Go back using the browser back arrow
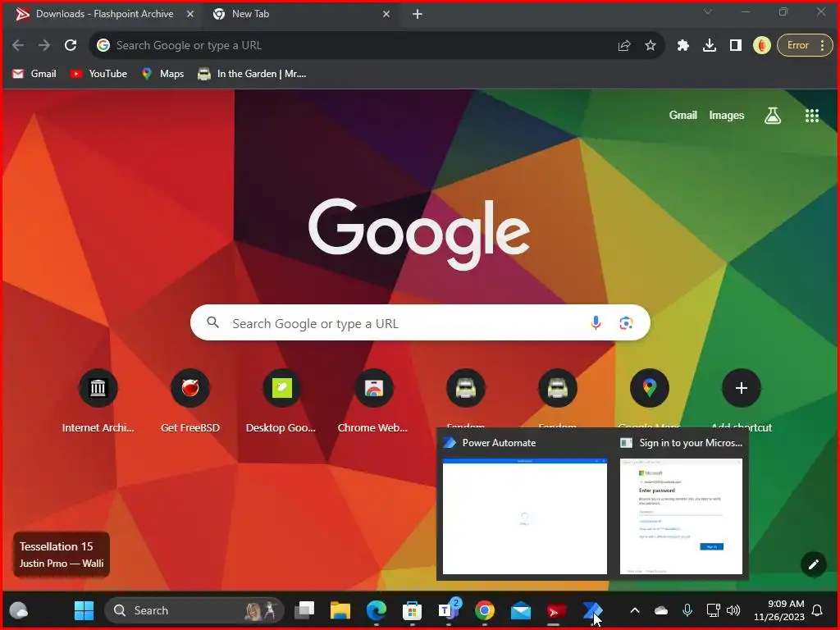This screenshot has height=630, width=840. 18,46
